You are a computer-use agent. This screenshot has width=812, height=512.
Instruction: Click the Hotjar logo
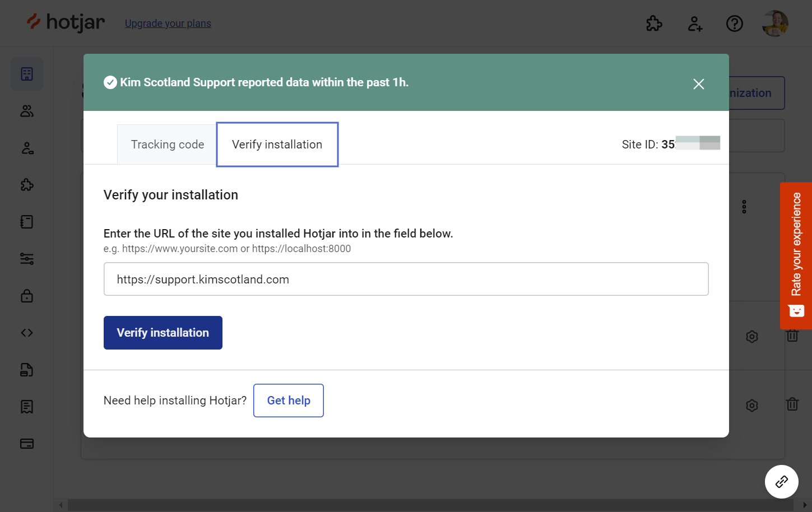click(66, 22)
